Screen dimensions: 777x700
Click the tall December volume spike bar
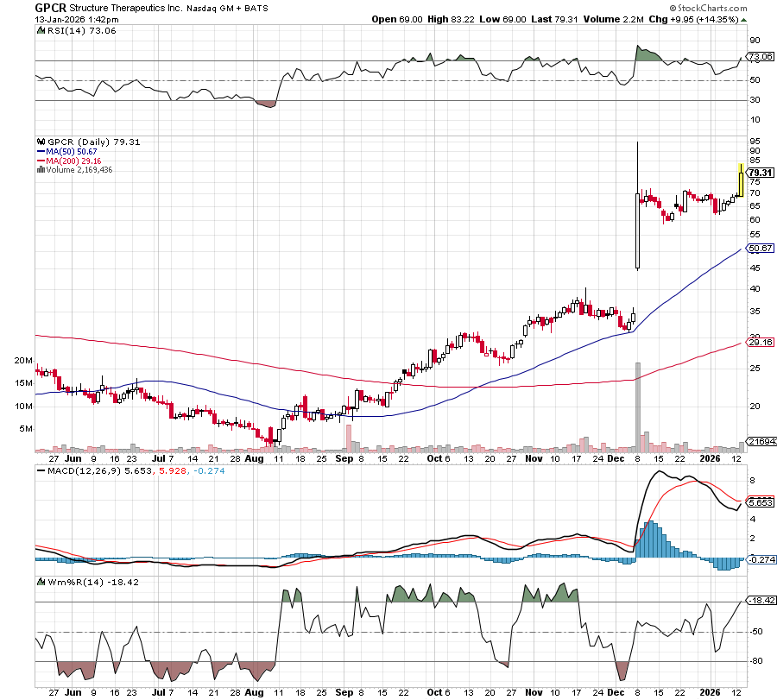pyautogui.click(x=638, y=407)
